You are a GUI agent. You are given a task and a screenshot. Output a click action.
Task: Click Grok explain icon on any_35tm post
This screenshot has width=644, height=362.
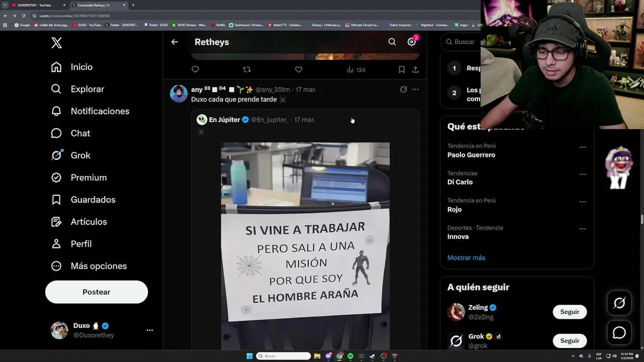point(404,89)
